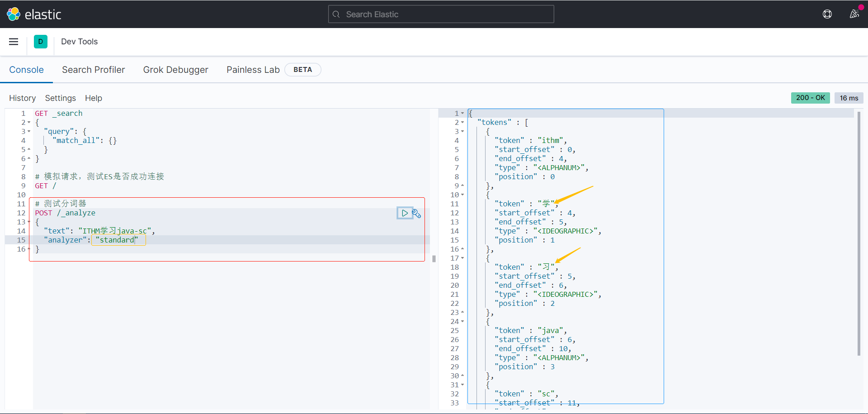Click the response pane vertical scrollbar
The image size is (868, 414).
pyautogui.click(x=859, y=233)
